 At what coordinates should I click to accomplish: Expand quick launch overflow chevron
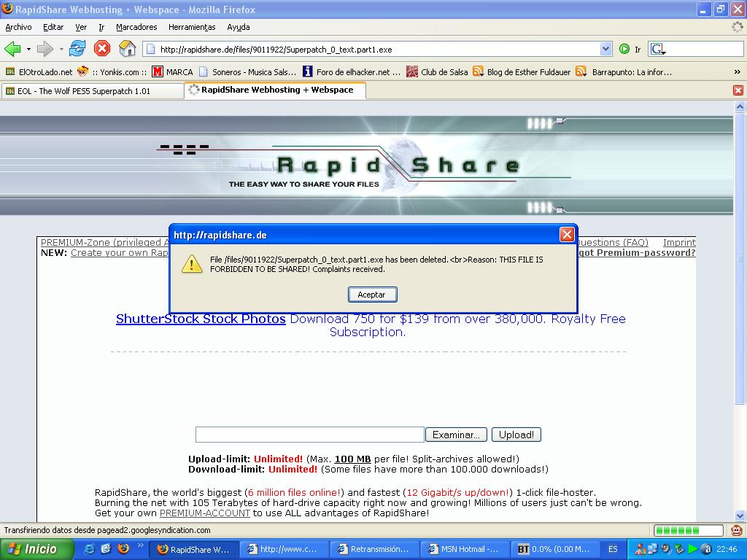point(141,545)
